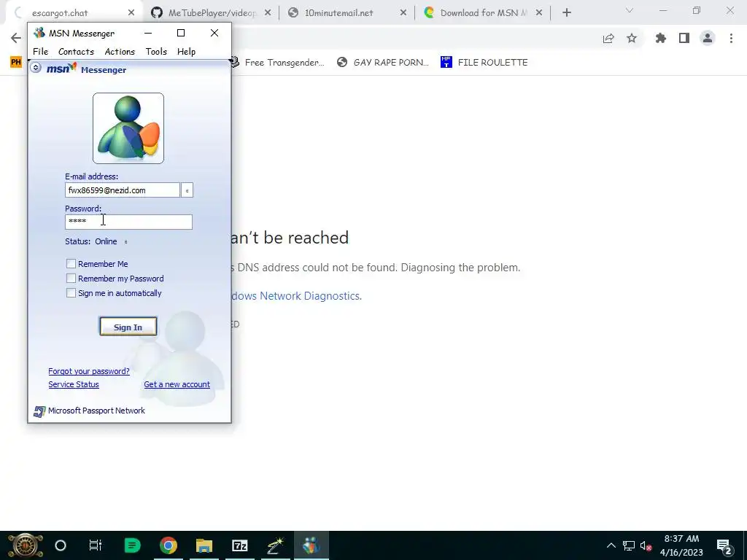Open the Chrome extensions puzzle icon
The image size is (747, 560).
(x=660, y=38)
